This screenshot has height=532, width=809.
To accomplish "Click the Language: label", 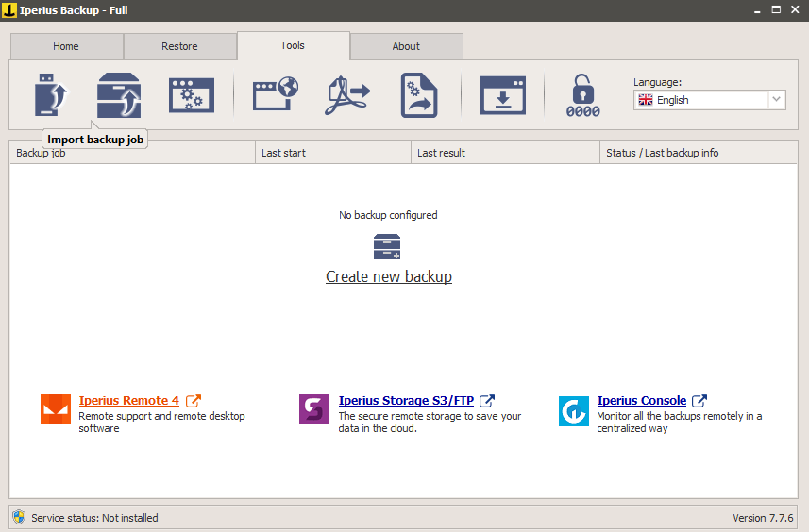I will 657,82.
